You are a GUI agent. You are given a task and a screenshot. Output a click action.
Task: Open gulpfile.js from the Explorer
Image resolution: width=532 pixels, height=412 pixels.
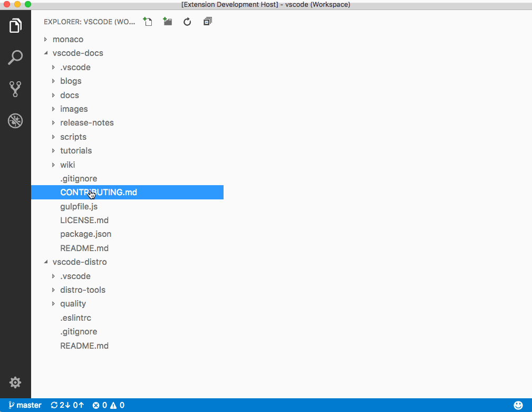point(79,206)
